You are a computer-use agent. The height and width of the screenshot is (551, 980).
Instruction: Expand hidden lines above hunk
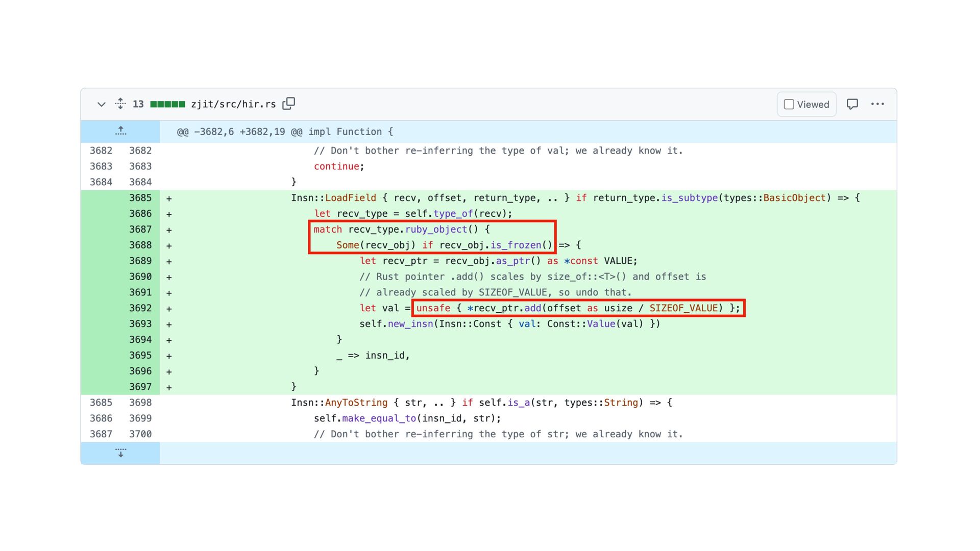coord(120,131)
